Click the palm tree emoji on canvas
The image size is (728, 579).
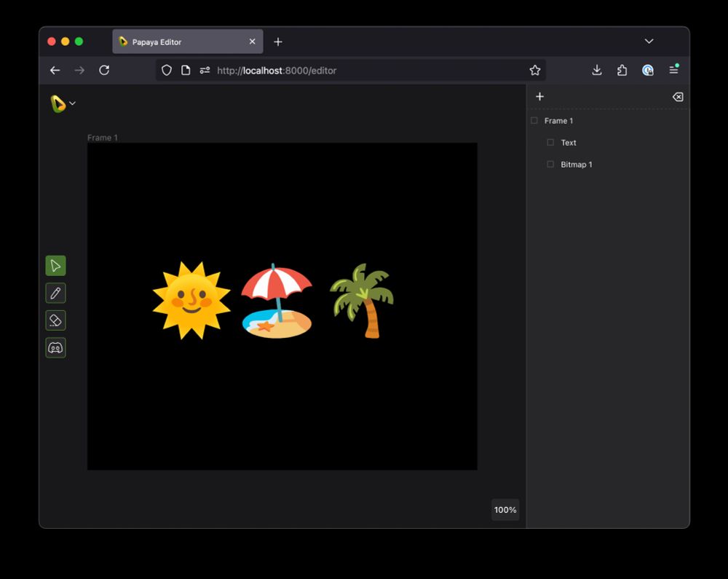pos(362,300)
